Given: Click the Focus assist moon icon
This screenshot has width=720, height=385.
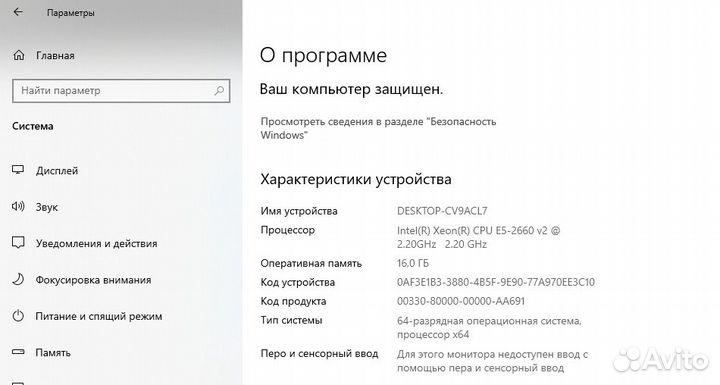Looking at the screenshot, I should pos(18,279).
